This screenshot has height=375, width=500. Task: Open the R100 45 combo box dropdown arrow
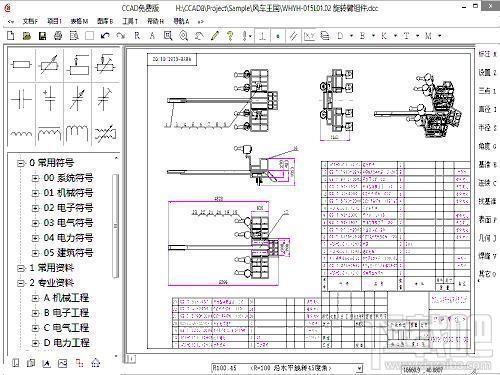click(x=359, y=368)
